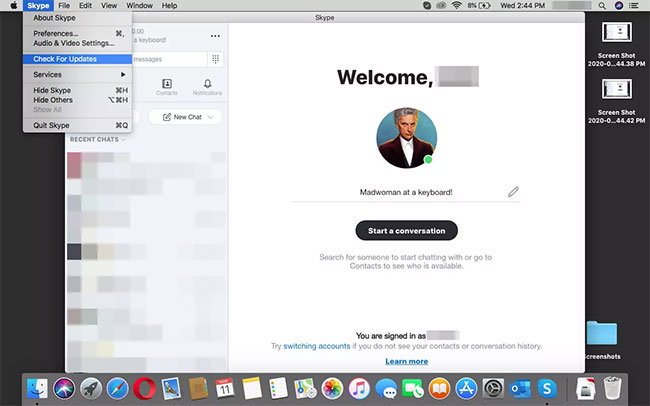Launch Siri from the Dock

tap(64, 389)
